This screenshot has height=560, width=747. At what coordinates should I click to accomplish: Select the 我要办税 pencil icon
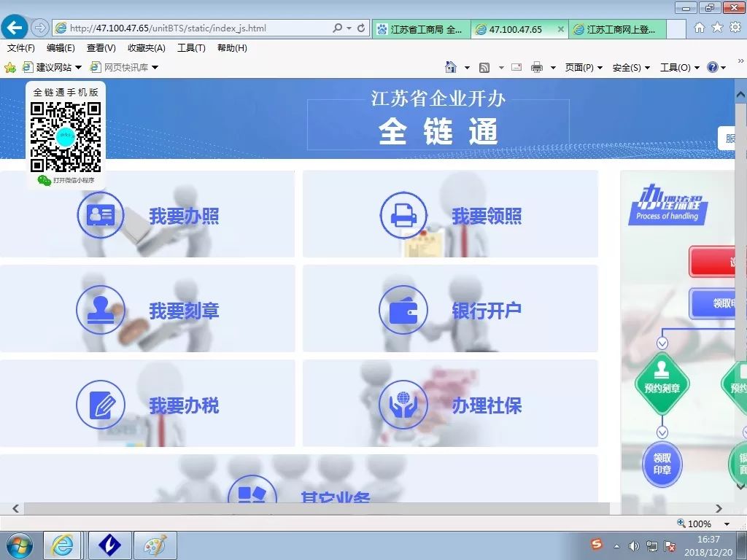pyautogui.click(x=100, y=405)
